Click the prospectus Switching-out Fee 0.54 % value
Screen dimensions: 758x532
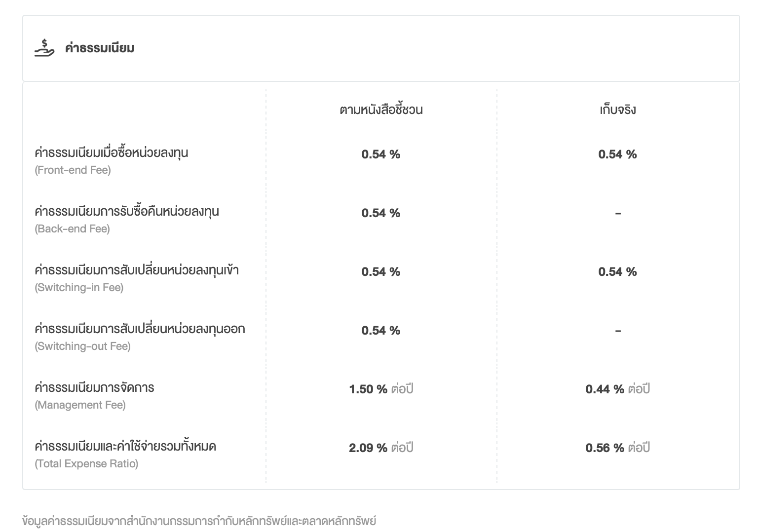(381, 331)
